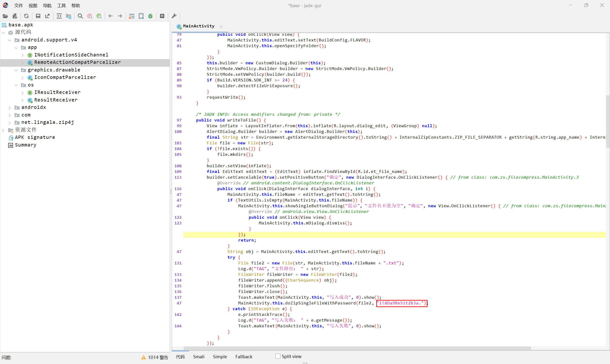Collapse the os package node
Image resolution: width=610 pixels, height=364 pixels.
click(16, 85)
